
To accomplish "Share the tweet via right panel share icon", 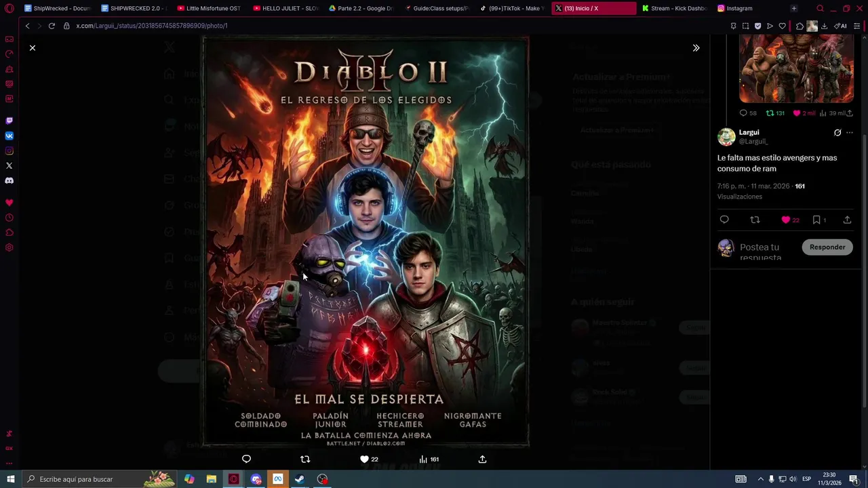I will pos(847,220).
